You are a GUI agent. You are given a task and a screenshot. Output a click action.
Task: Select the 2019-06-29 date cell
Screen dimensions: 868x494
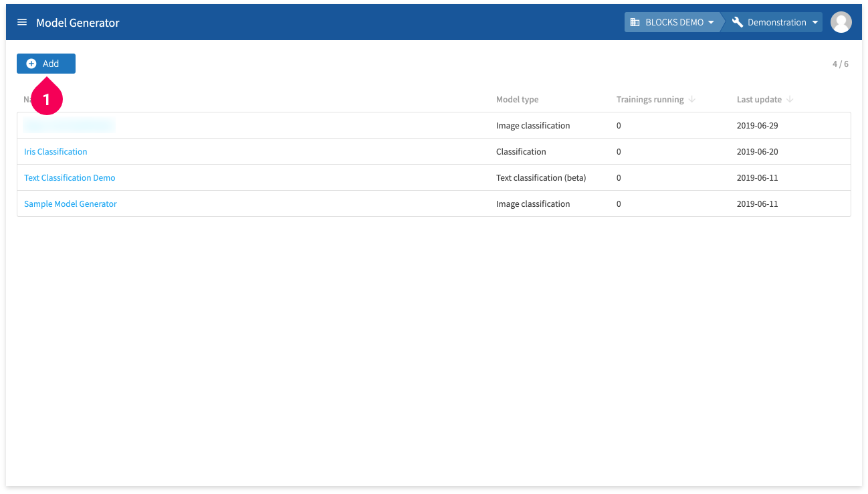758,125
